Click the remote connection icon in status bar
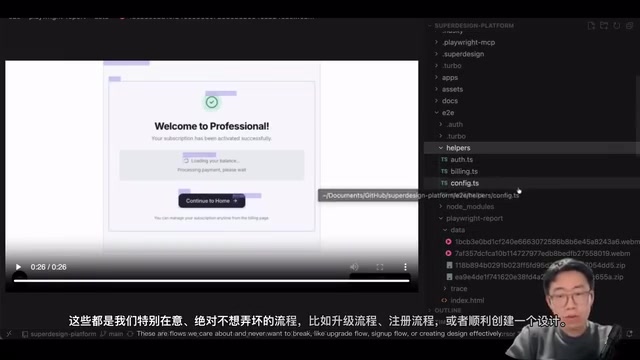640x360 pixels. [x=9, y=334]
